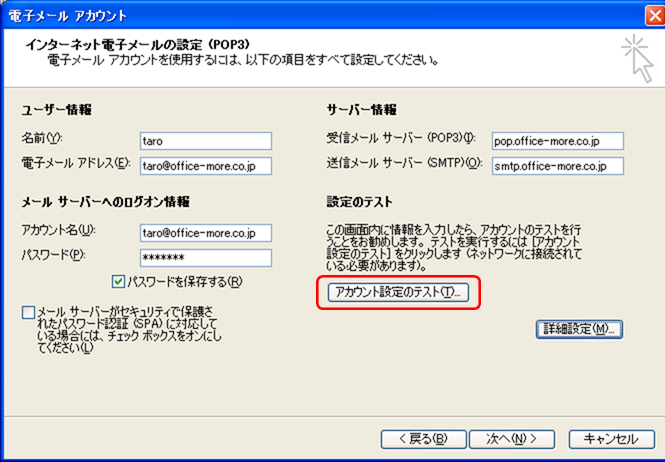The width and height of the screenshot is (665, 462).
Task: Click the パスワード(P) label
Action: point(53,255)
